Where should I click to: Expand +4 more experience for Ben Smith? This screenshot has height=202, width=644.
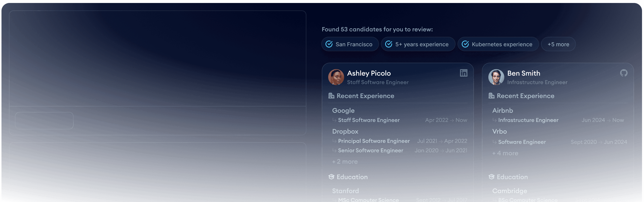click(505, 153)
